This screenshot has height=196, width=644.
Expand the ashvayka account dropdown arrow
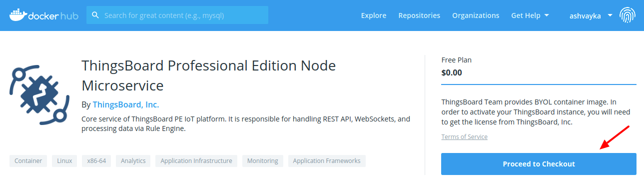coord(610,15)
